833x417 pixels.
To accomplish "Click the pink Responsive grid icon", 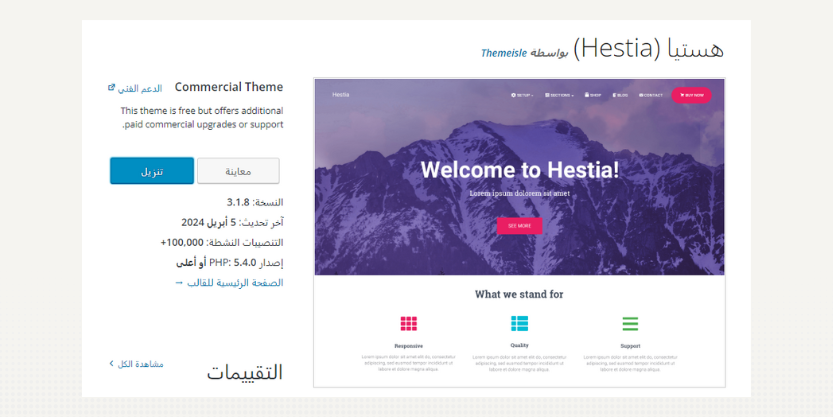I will point(409,324).
